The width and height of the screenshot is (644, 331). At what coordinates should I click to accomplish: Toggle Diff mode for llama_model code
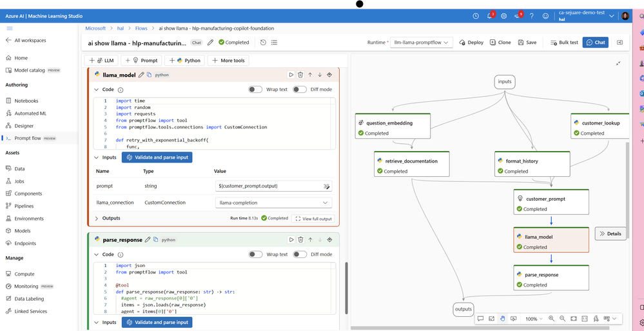(300, 90)
